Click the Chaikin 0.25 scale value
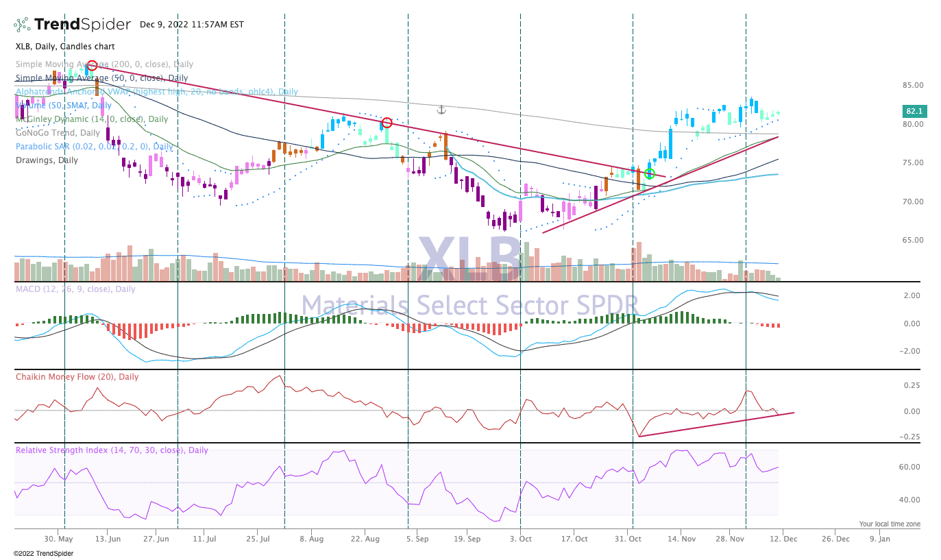Image resolution: width=941 pixels, height=560 pixels. tap(914, 385)
